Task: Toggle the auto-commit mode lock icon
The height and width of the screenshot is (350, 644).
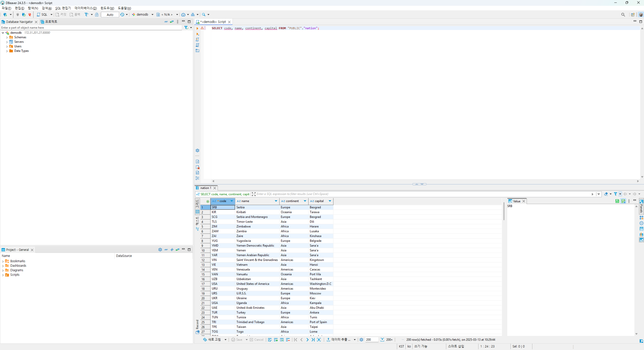Action: (x=97, y=14)
